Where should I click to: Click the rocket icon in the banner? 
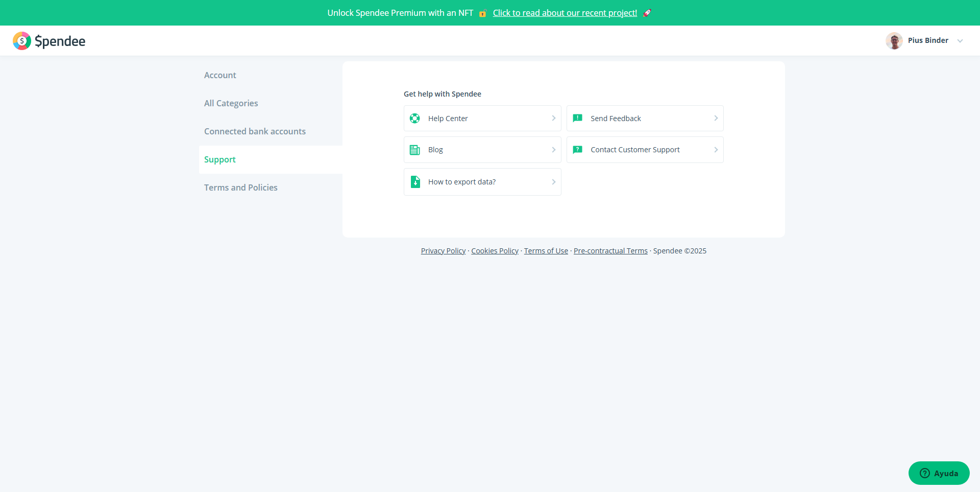click(647, 13)
